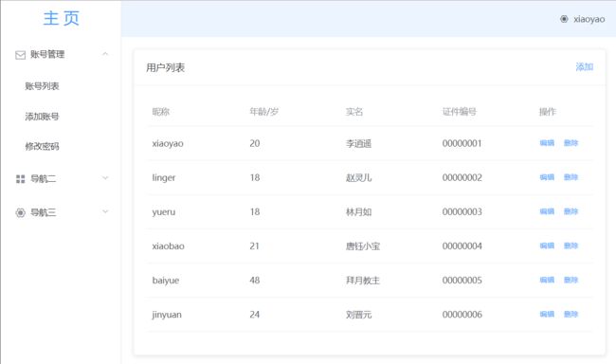Click the 用户列表 card title
Image resolution: width=616 pixels, height=364 pixels.
coord(166,67)
